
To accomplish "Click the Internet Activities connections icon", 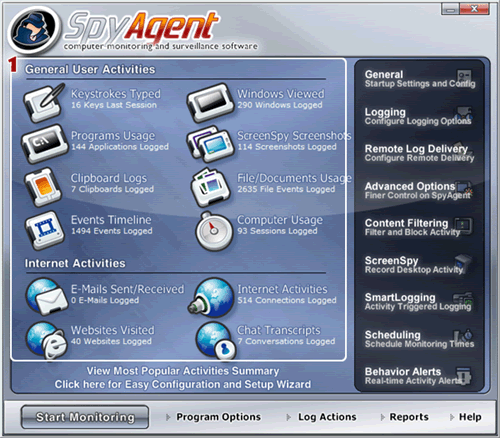I will coord(211,297).
